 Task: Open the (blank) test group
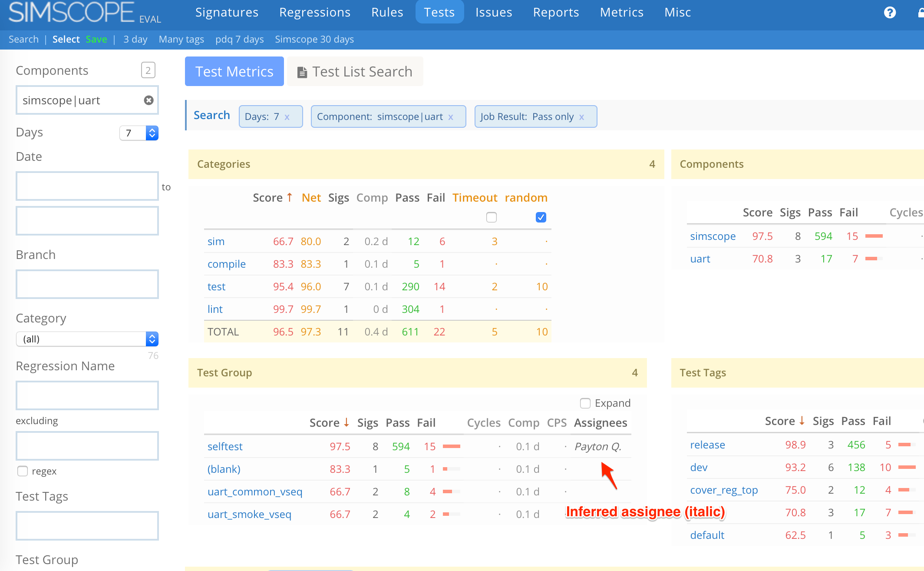[x=224, y=469]
